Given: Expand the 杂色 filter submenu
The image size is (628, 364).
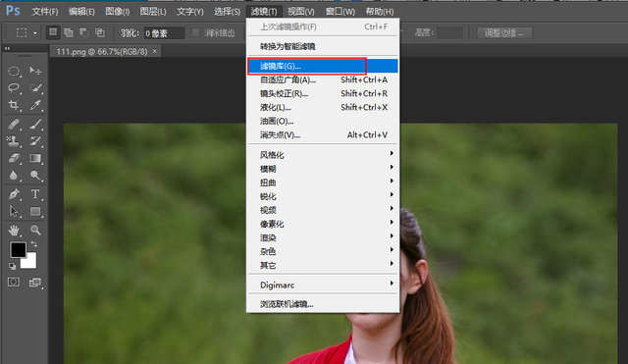Looking at the screenshot, I should click(x=323, y=251).
